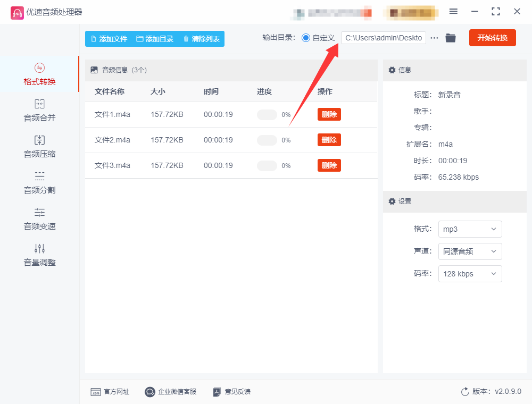Delete 文件1.m4a with its 删除 button
532x404 pixels.
(329, 114)
